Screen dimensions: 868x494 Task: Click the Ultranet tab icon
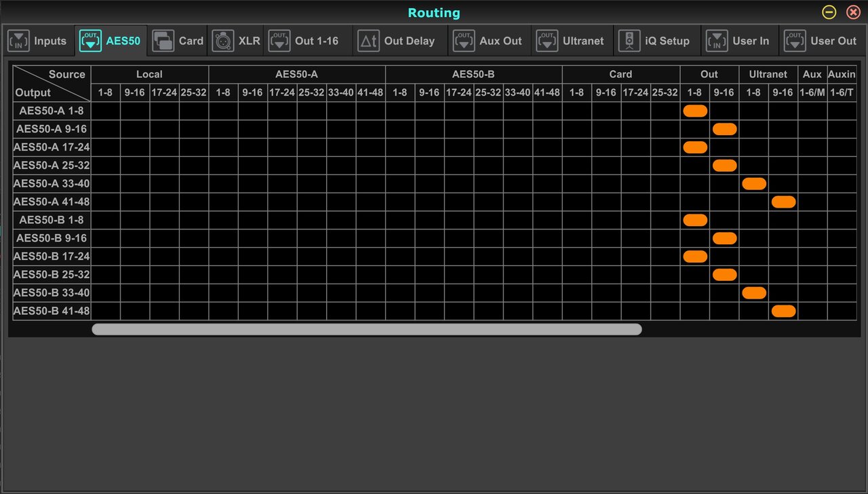[x=547, y=41]
